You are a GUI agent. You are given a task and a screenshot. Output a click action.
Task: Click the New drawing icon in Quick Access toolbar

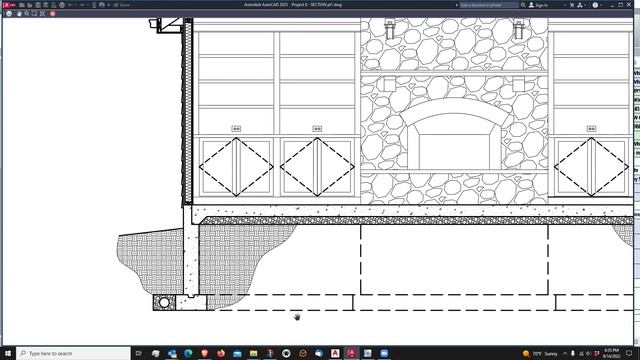tap(22, 5)
